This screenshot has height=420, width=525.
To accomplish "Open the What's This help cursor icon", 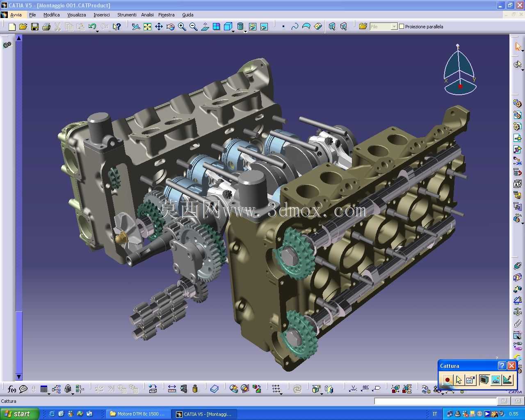I will pyautogui.click(x=117, y=27).
